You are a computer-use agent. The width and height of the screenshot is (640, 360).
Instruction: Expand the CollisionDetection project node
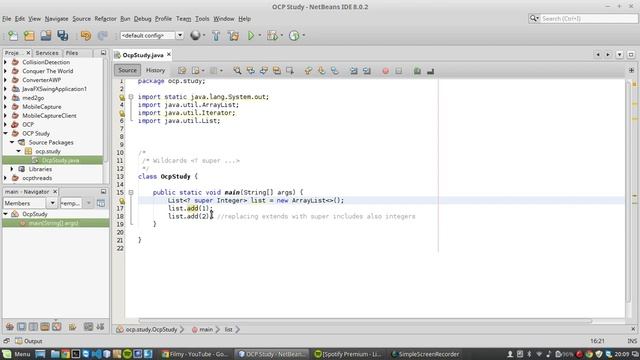tap(5, 62)
